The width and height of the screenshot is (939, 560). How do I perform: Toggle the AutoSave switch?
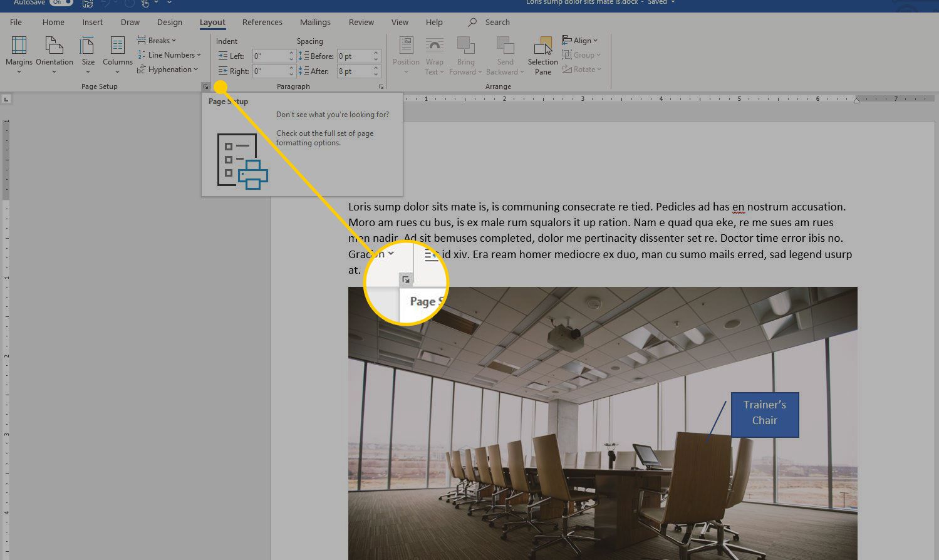[61, 3]
